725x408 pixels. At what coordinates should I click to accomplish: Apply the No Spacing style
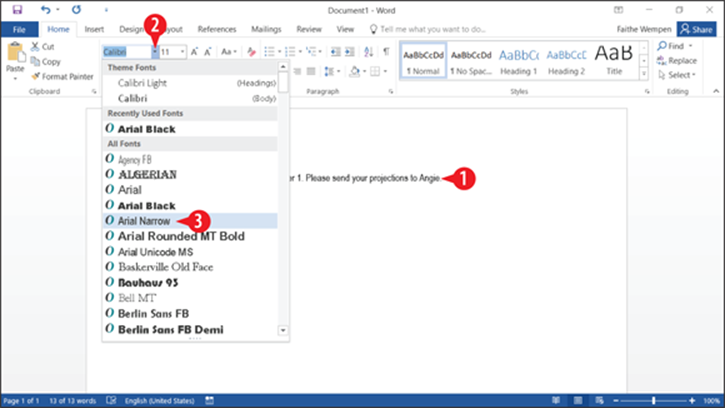pos(471,61)
